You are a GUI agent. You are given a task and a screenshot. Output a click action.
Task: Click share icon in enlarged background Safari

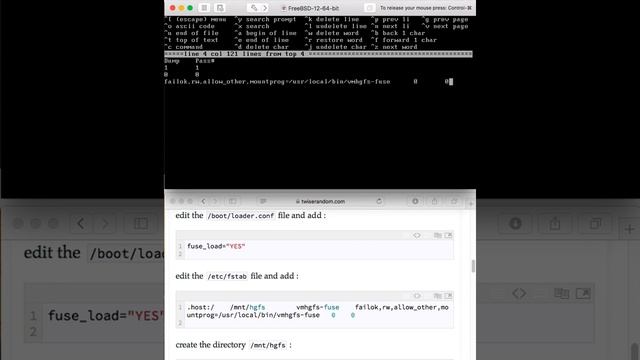[x=555, y=223]
